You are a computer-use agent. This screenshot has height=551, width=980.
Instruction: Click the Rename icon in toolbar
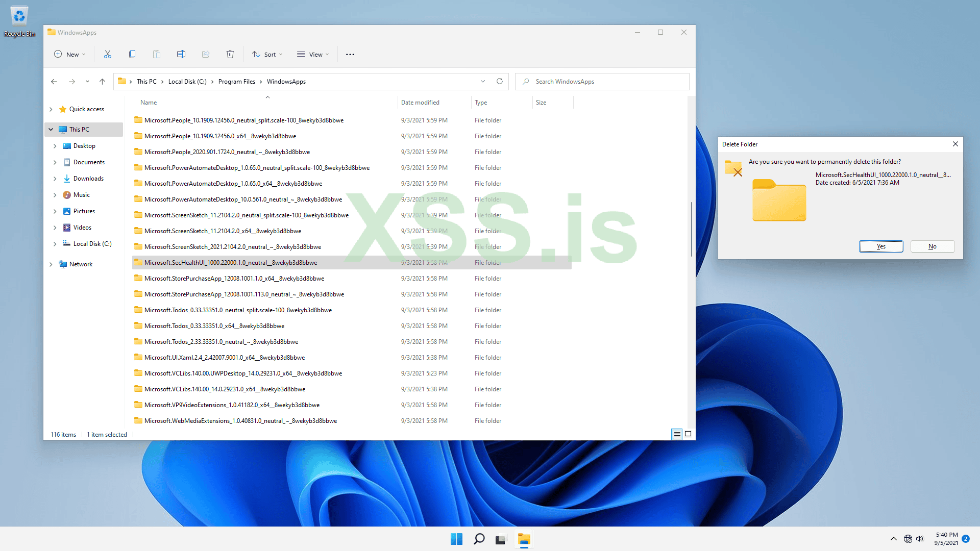[181, 54]
